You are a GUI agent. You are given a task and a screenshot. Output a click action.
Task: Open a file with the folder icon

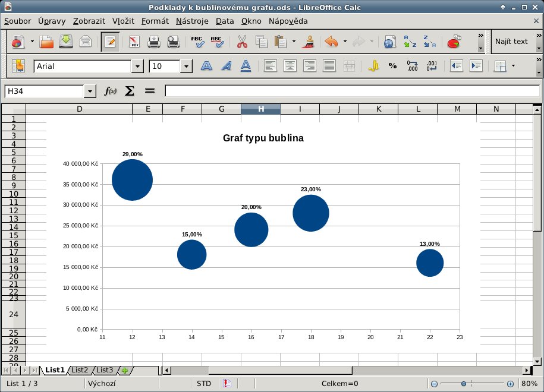tap(46, 42)
